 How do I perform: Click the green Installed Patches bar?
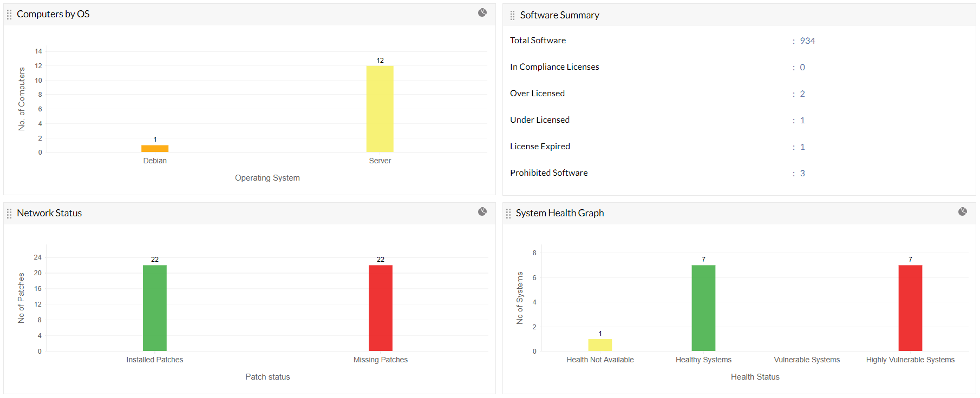pyautogui.click(x=155, y=308)
